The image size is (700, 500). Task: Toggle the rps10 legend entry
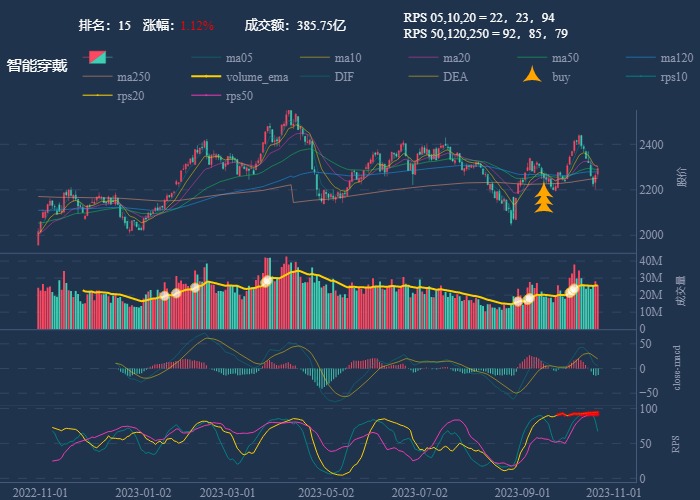(674, 77)
